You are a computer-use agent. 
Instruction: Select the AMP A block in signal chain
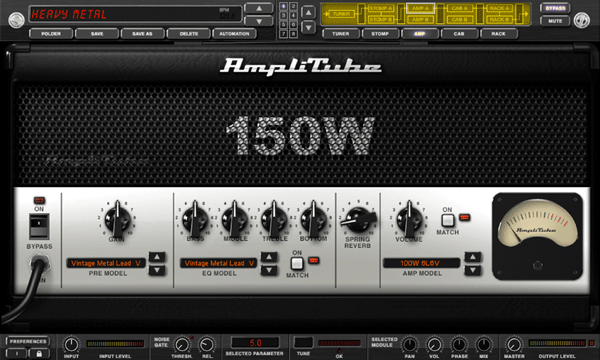click(420, 8)
